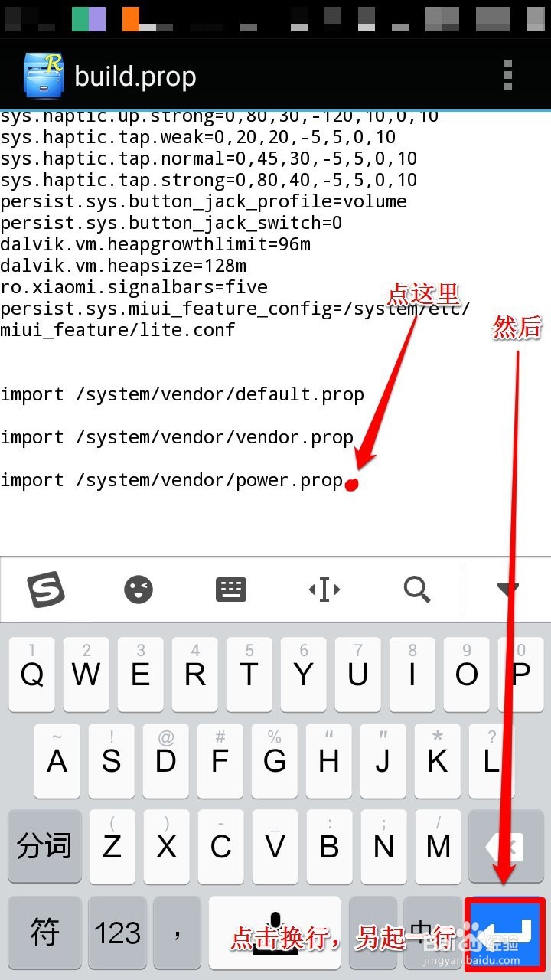Viewport: 551px width, 980px height.
Task: Open the three-dot overflow menu
Action: (x=507, y=75)
